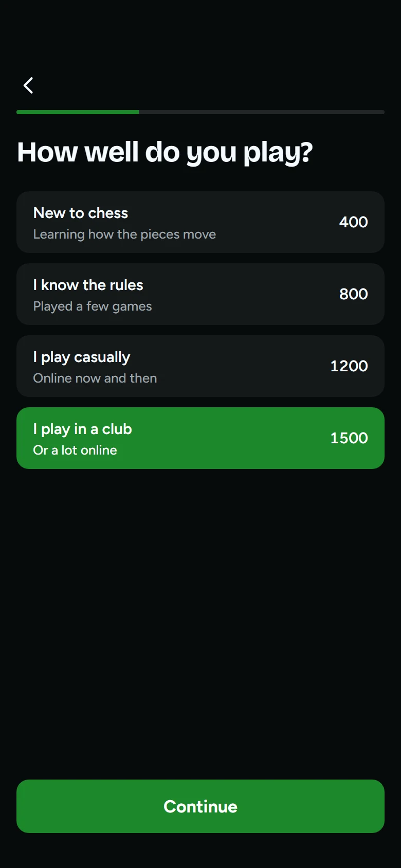Tap the "Or a lot online" subtitle
This screenshot has width=401, height=868.
pos(75,450)
